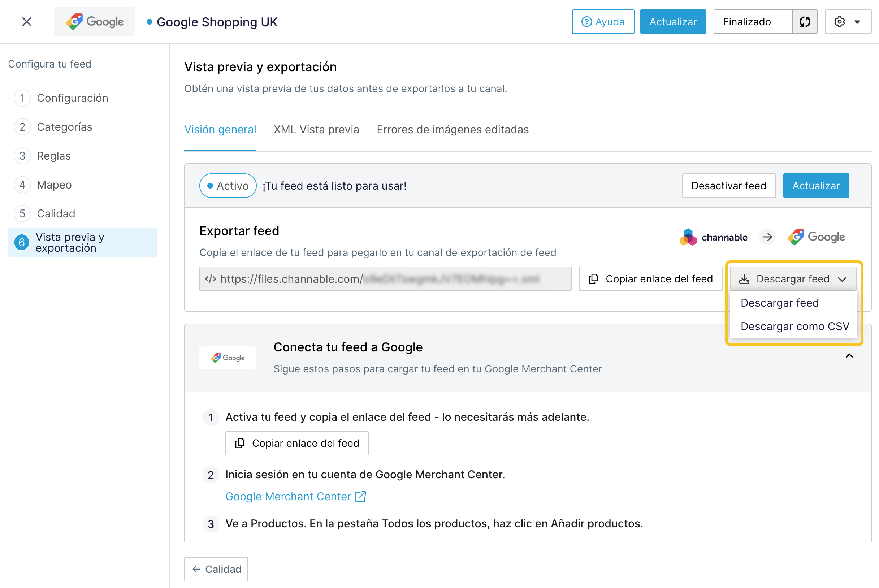Click Actualizar in the feed status bar
This screenshot has height=588, width=879.
point(816,186)
